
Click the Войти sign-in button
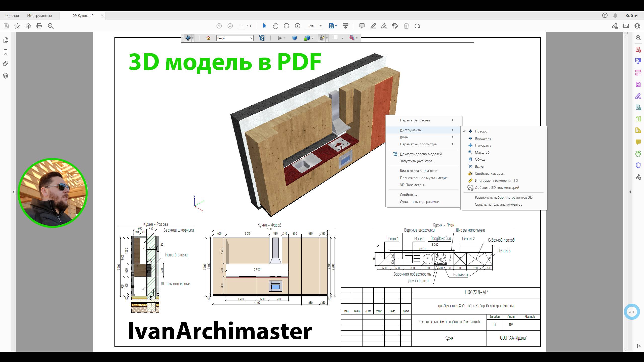tap(631, 15)
